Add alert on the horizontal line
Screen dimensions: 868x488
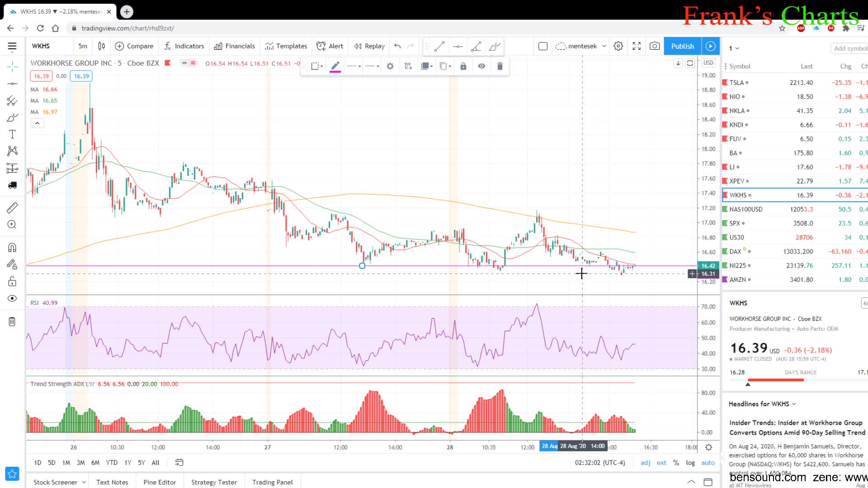pyautogui.click(x=408, y=66)
